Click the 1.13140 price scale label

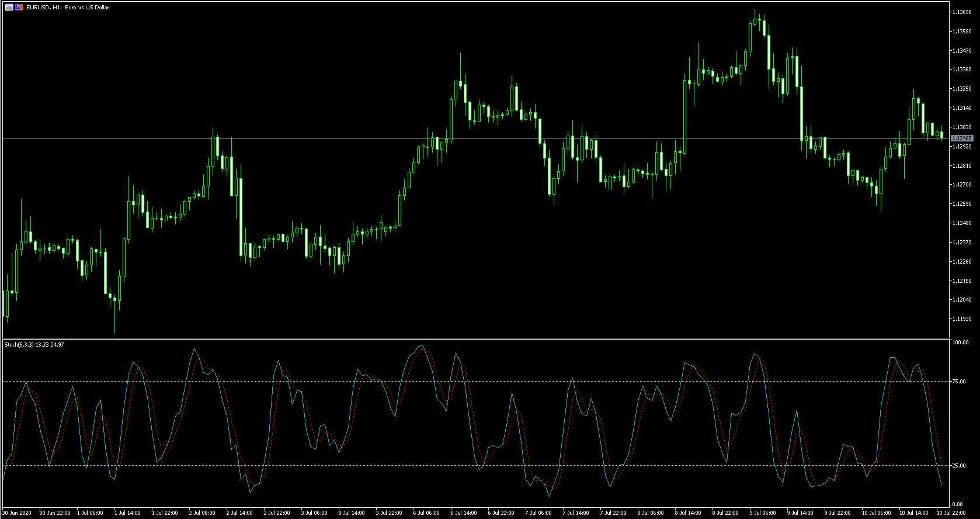point(962,108)
